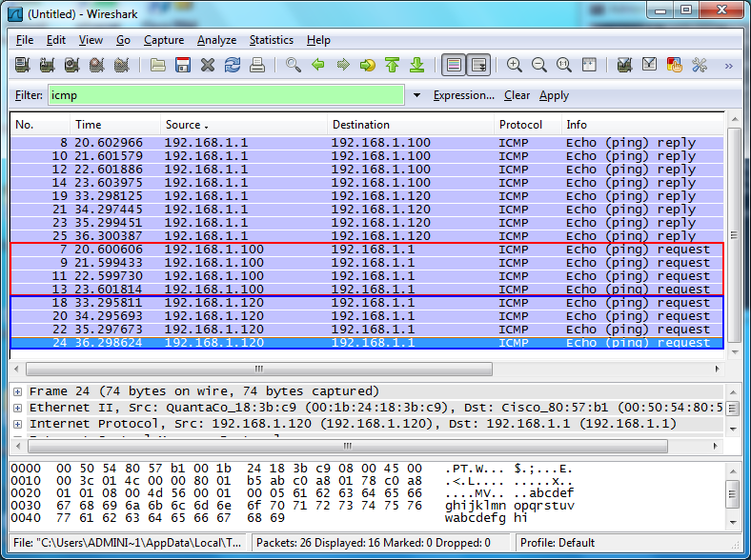This screenshot has height=560, width=751.
Task: Print packets toolbar icon
Action: [x=257, y=65]
